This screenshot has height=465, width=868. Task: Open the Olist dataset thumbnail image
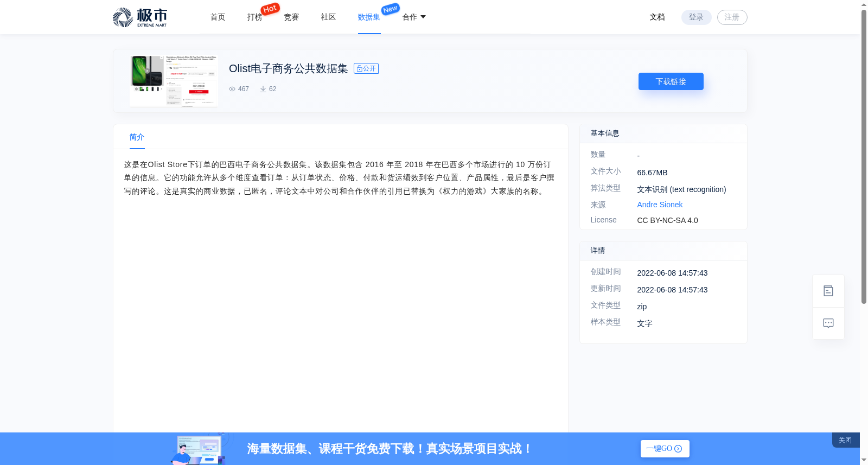174,81
